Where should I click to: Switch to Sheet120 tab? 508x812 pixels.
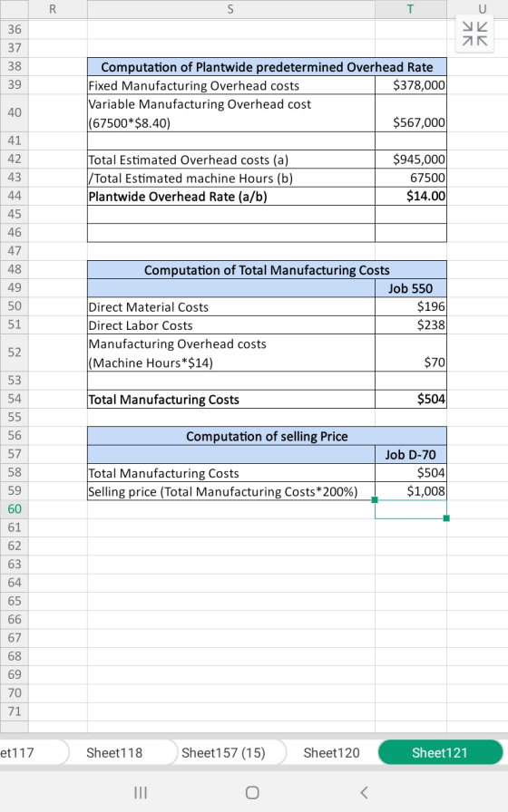331,752
